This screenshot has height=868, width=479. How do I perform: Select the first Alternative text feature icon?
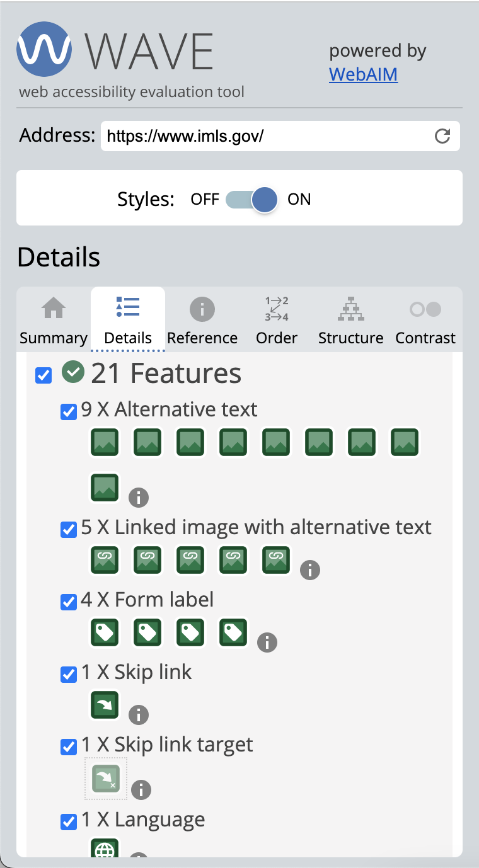tap(104, 442)
